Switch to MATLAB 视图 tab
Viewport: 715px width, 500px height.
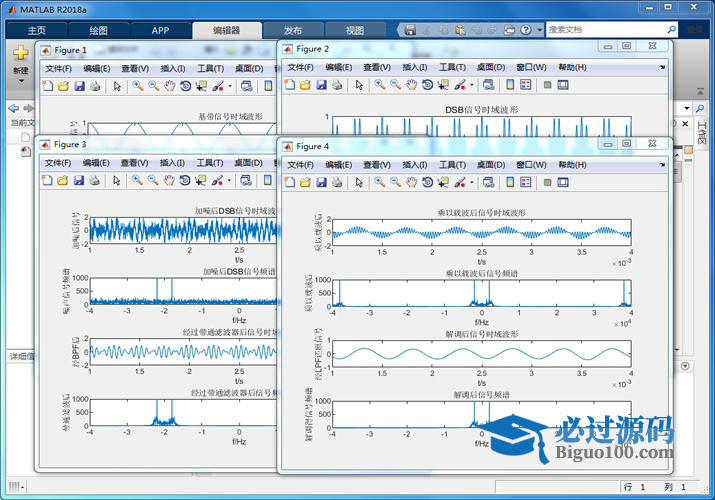(x=355, y=31)
